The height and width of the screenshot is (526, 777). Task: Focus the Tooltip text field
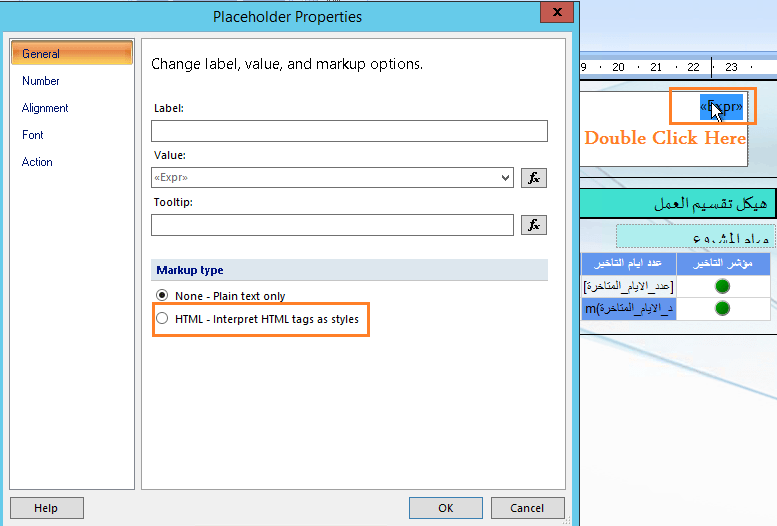(x=333, y=225)
